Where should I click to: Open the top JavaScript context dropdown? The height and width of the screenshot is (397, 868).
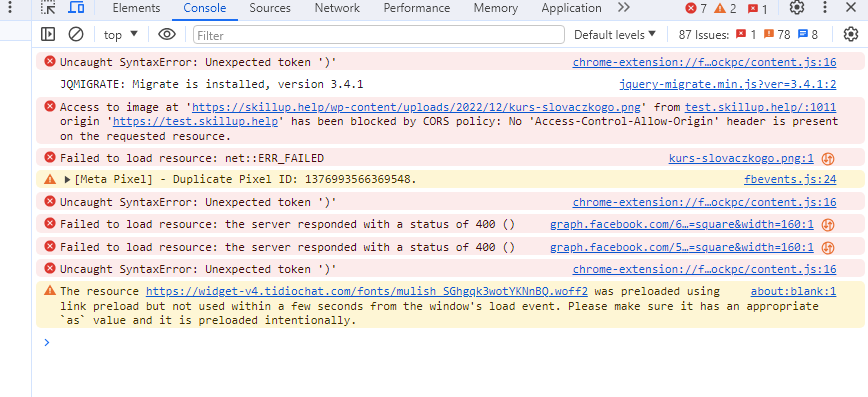(121, 35)
